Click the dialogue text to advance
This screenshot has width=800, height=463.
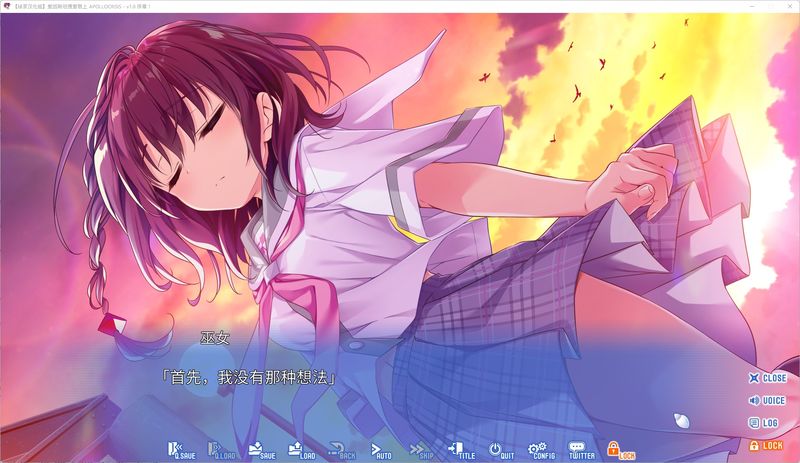(x=248, y=378)
